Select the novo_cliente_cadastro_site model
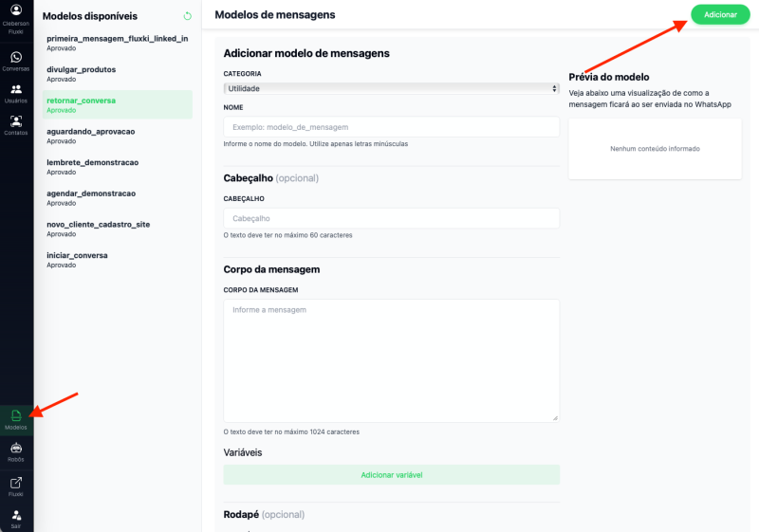The width and height of the screenshot is (759, 532). pyautogui.click(x=98, y=225)
